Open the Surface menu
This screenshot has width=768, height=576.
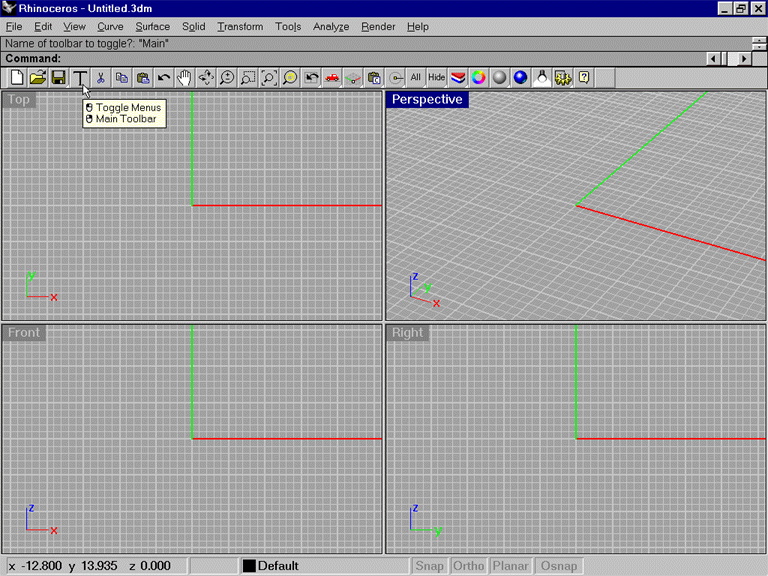click(x=153, y=27)
